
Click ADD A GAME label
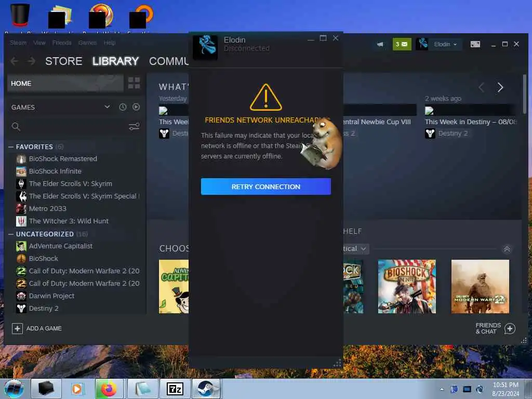pyautogui.click(x=44, y=328)
